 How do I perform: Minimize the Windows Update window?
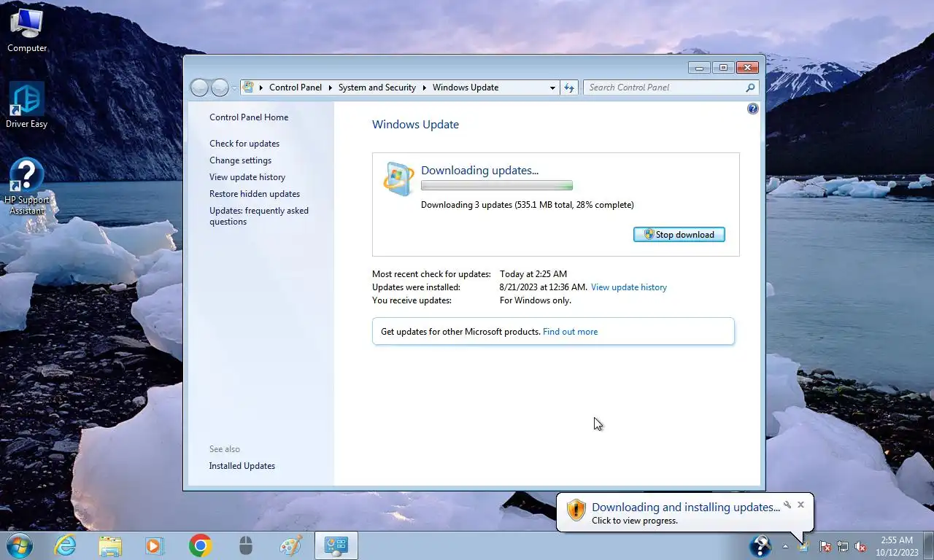pyautogui.click(x=699, y=68)
